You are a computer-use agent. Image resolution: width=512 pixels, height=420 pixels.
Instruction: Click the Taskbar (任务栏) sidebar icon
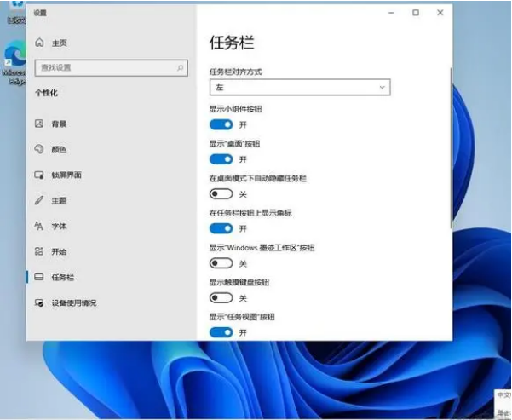point(39,277)
